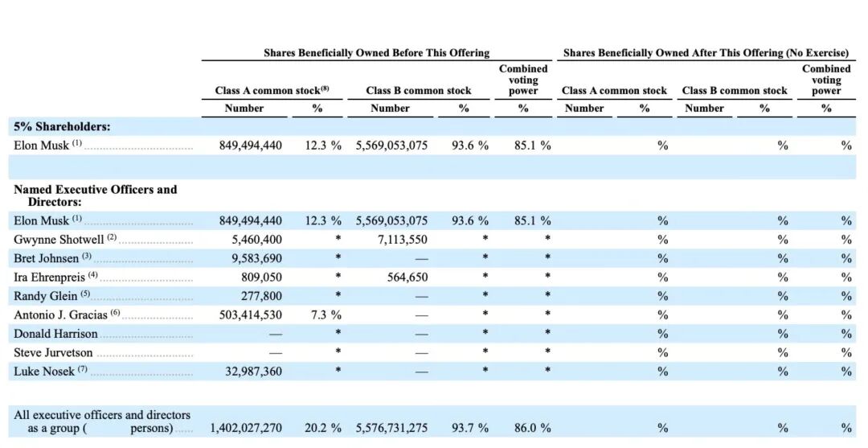
Task: Click the 86.0 % combined voting power
Action: coord(533,428)
